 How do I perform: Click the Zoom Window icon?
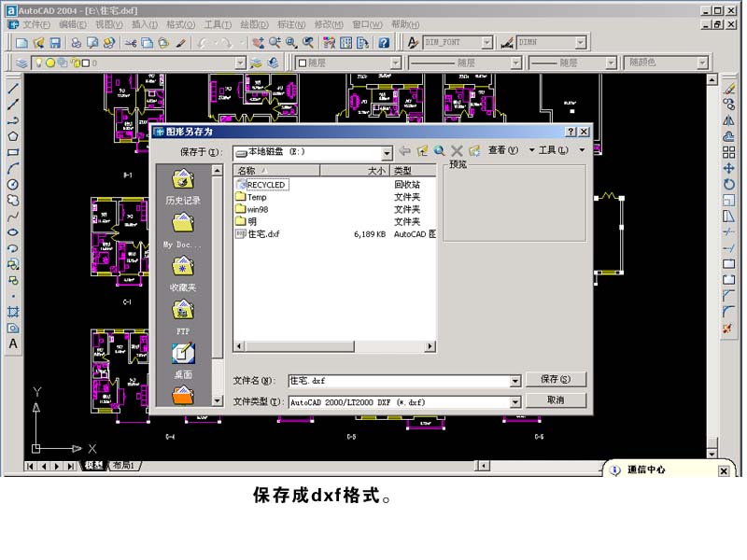click(291, 43)
